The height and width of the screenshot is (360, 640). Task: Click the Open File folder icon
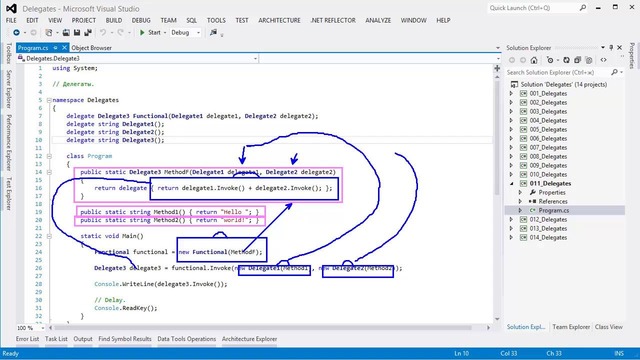[x=66, y=33]
